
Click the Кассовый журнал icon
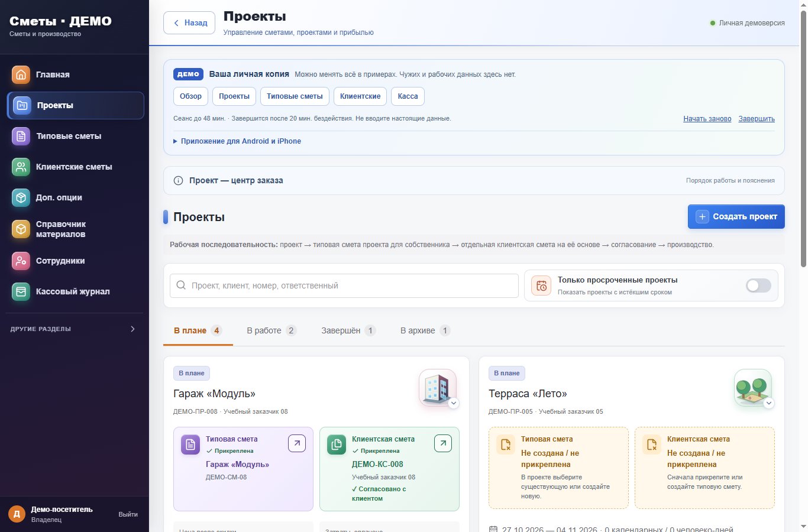coord(21,291)
